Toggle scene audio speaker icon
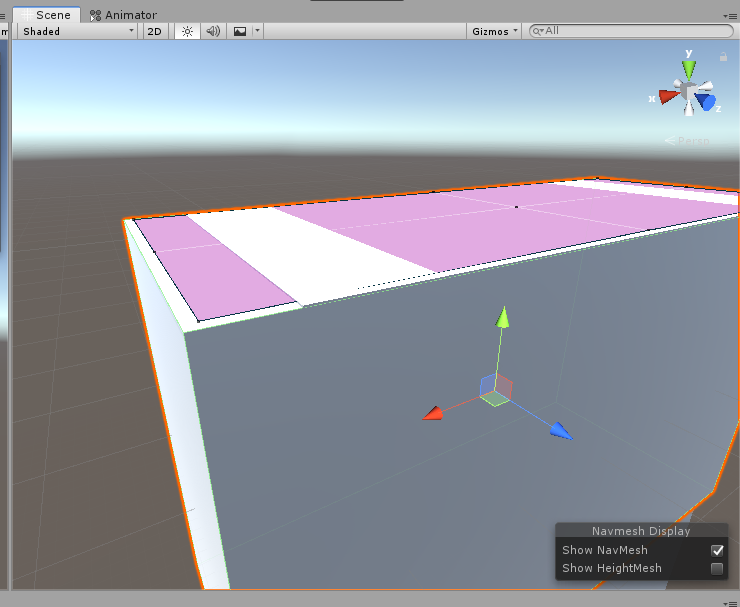The height and width of the screenshot is (607, 740). coord(213,31)
